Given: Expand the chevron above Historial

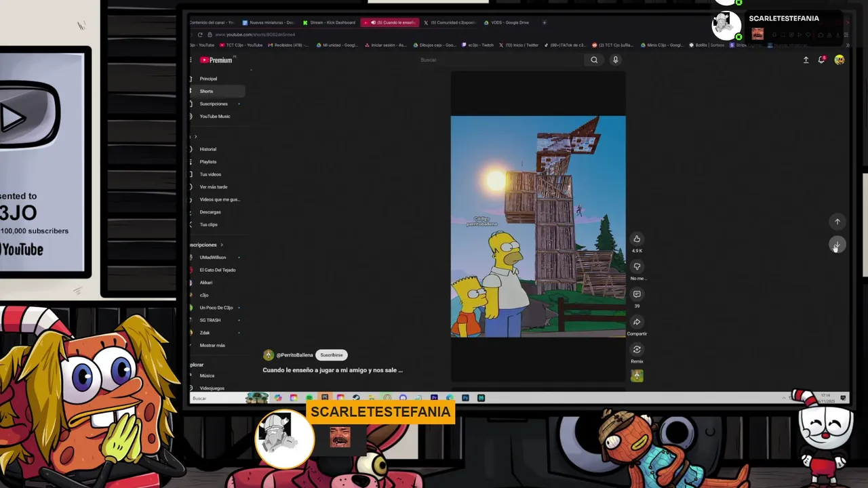Looking at the screenshot, I should point(195,137).
